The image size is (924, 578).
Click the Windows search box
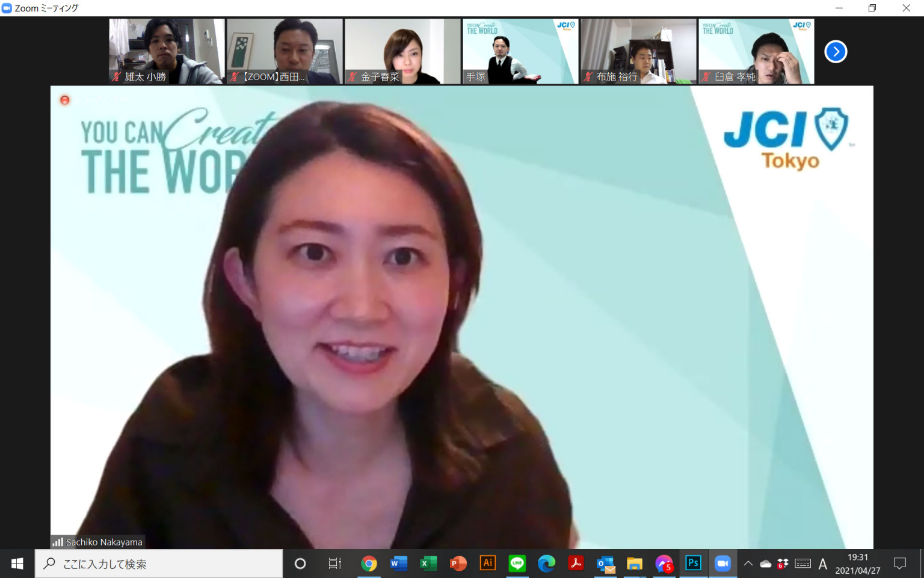[159, 564]
